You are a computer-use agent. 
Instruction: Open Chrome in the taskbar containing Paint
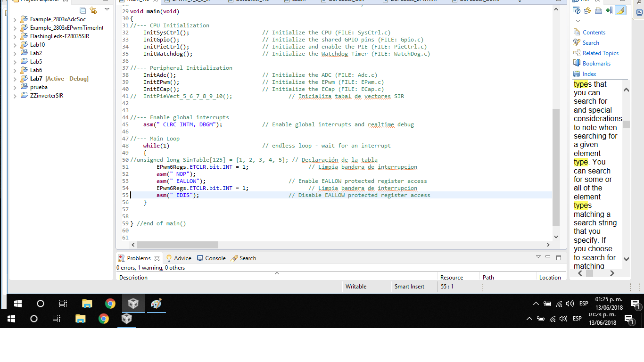click(110, 304)
